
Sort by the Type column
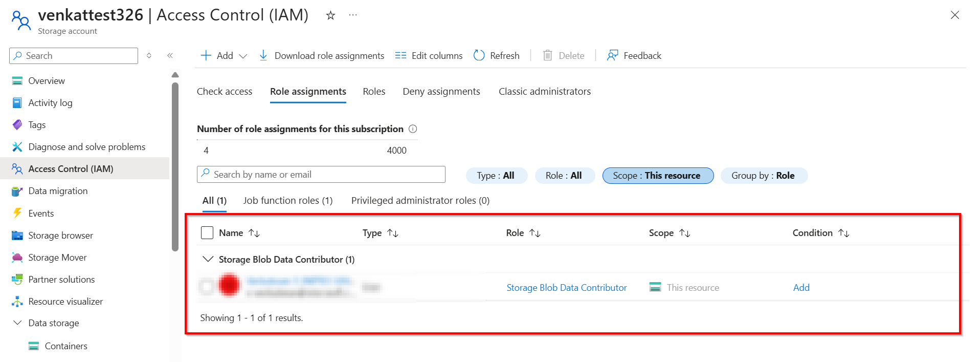click(380, 233)
